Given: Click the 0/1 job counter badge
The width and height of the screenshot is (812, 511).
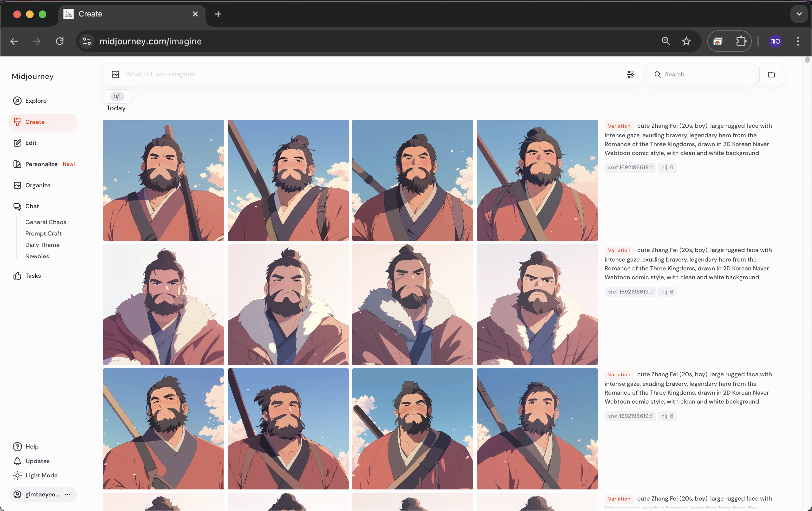Looking at the screenshot, I should pos(117,97).
